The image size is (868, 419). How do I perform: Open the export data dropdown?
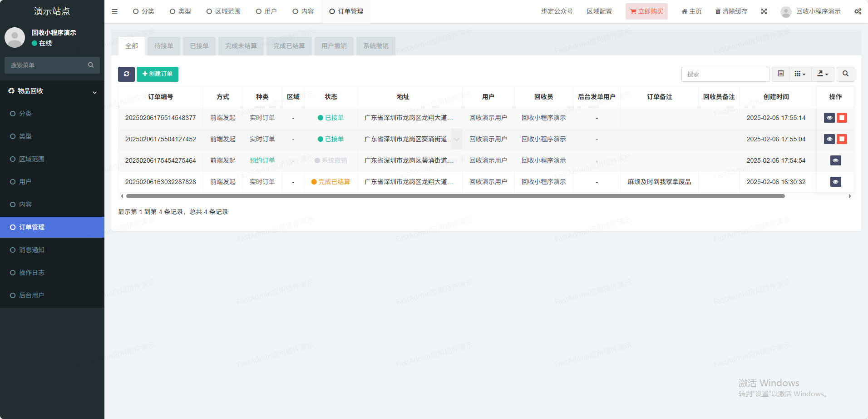point(823,74)
